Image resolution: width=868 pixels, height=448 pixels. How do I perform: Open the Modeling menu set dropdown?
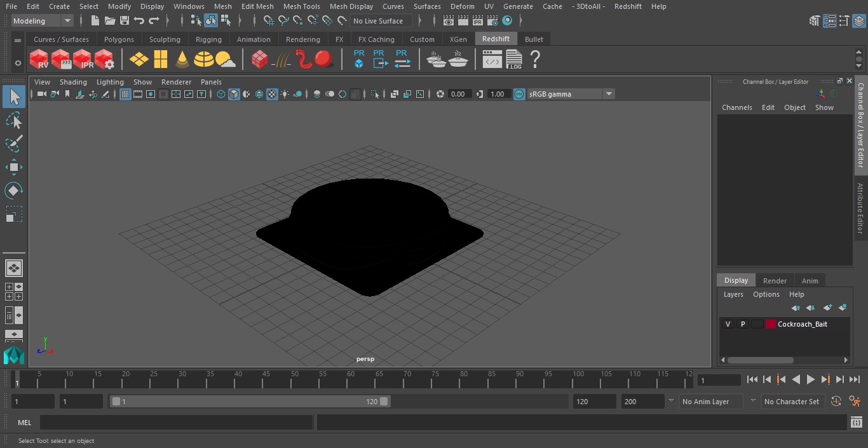click(x=43, y=21)
